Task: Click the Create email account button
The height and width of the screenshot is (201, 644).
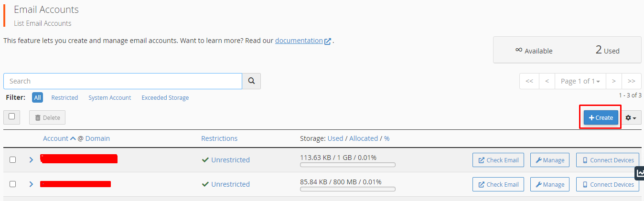Action: pos(601,117)
